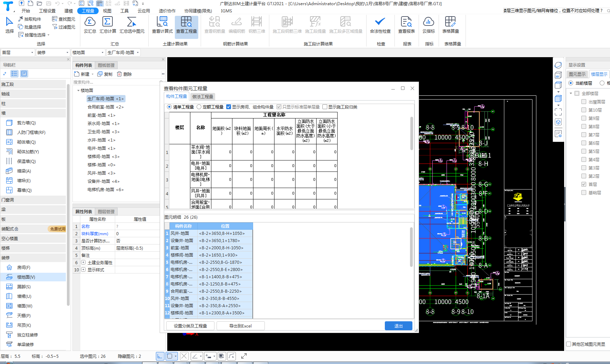Click the 图元明细 list vertical scrollbar
Viewport: 610px width, 364px height.
411,247
